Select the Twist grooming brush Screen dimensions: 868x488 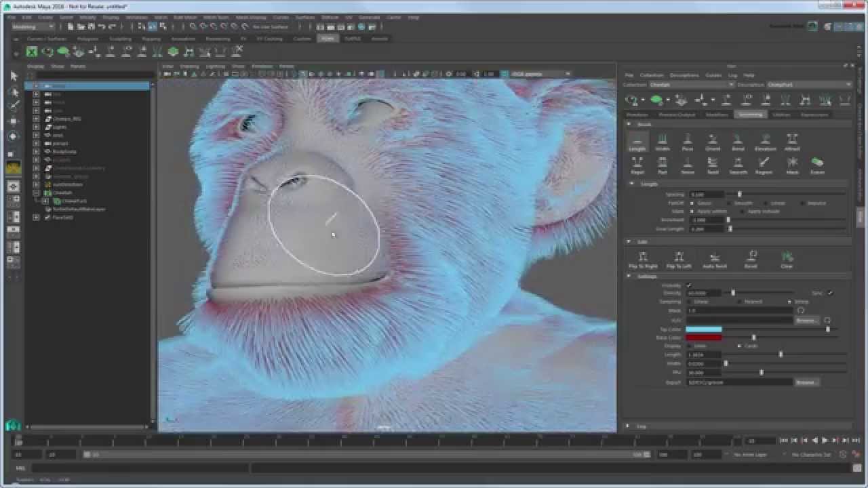[x=713, y=165]
